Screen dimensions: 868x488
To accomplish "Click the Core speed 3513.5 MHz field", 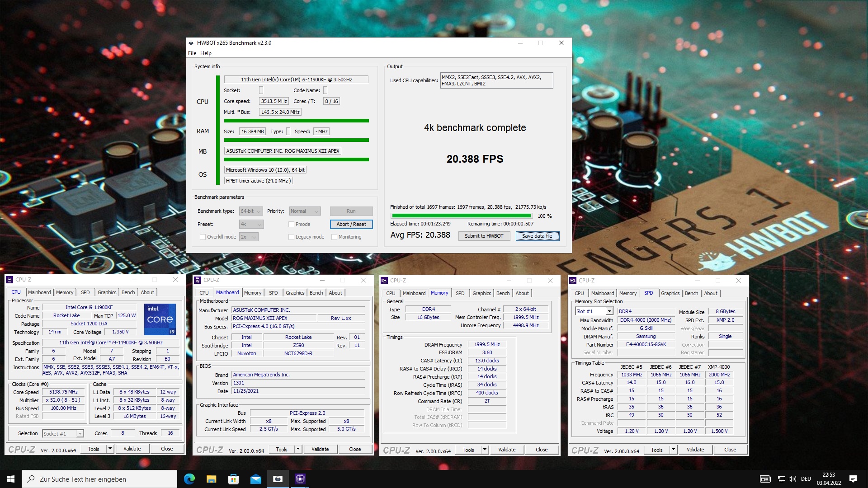I will pyautogui.click(x=274, y=101).
